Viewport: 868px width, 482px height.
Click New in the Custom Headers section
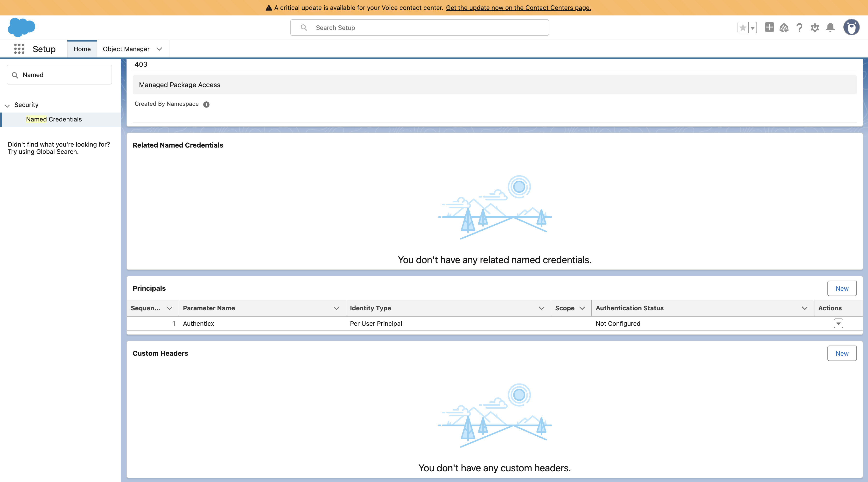[x=842, y=354]
